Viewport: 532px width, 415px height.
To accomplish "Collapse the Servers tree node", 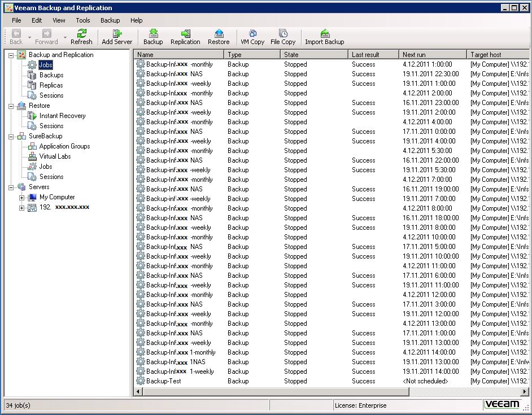I will tap(11, 187).
